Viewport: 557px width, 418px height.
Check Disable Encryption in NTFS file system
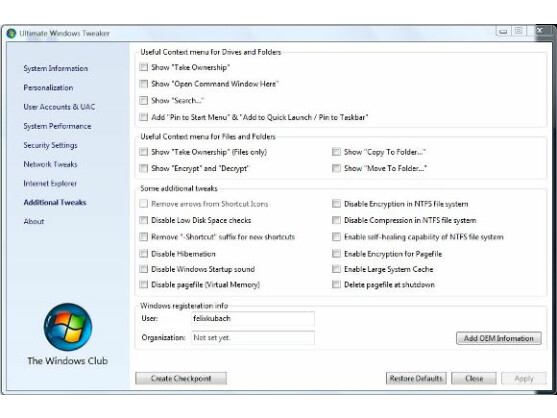pyautogui.click(x=336, y=203)
